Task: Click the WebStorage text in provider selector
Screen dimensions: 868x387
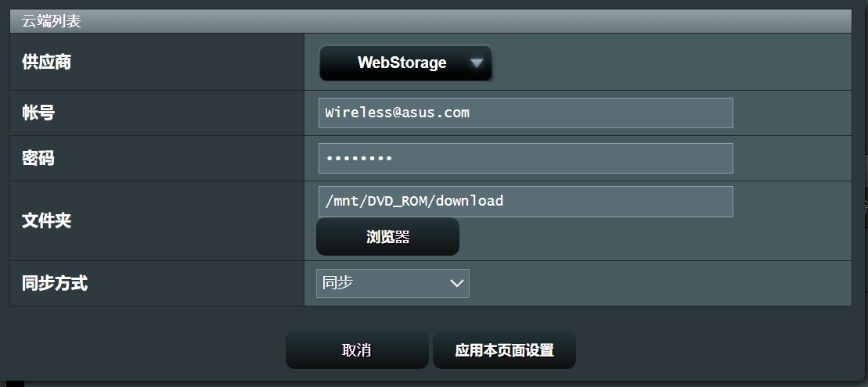Action: tap(402, 63)
